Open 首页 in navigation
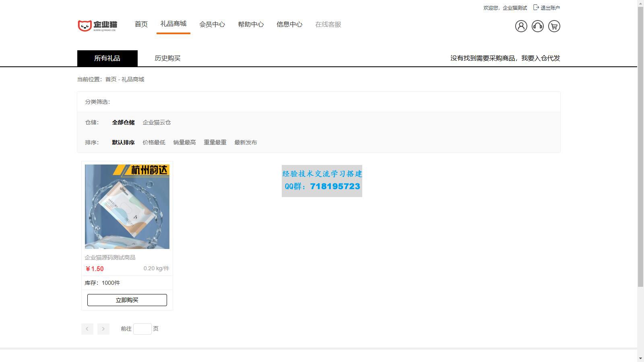Image resolution: width=644 pixels, height=362 pixels. 141,24
